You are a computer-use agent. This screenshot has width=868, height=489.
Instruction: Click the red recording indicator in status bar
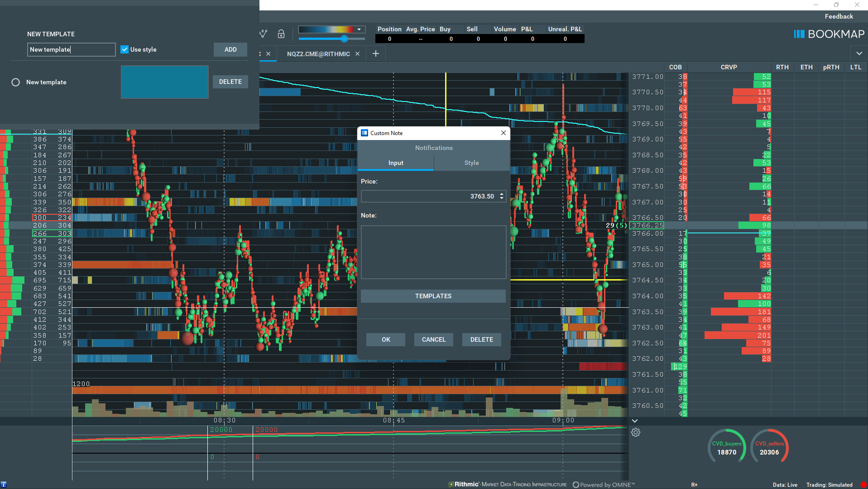(863, 484)
